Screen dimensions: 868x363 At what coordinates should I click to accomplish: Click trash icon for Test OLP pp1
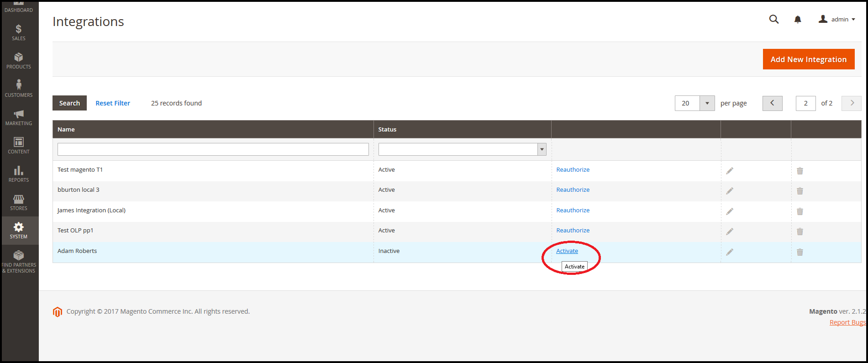tap(800, 231)
